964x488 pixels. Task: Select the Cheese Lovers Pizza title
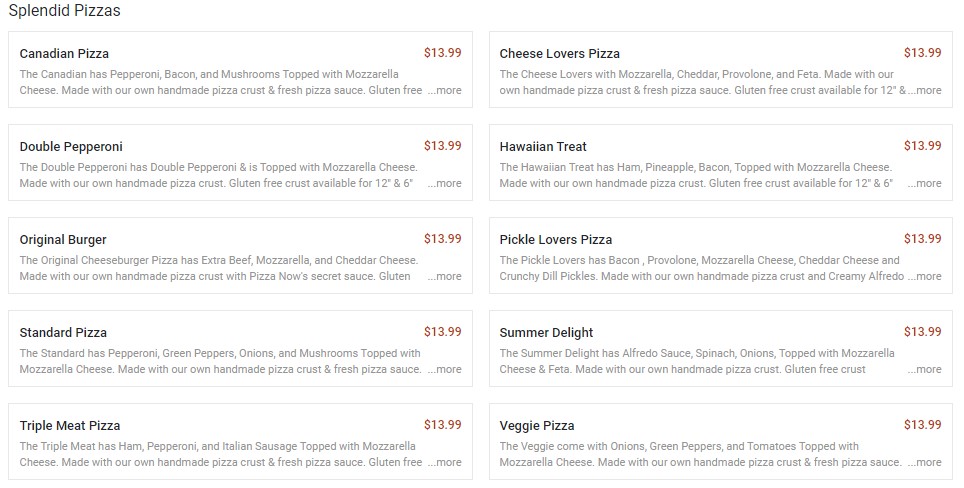(x=559, y=54)
